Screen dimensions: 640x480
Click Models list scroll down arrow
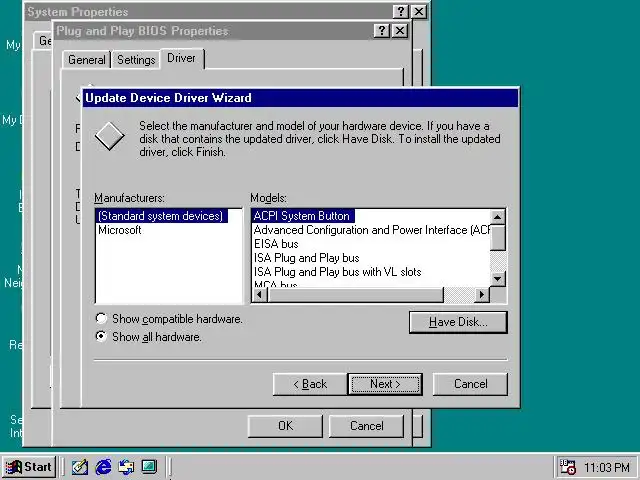(498, 279)
